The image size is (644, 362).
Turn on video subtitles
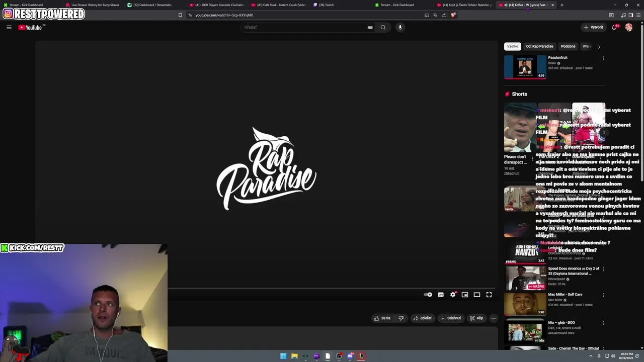pos(441,295)
